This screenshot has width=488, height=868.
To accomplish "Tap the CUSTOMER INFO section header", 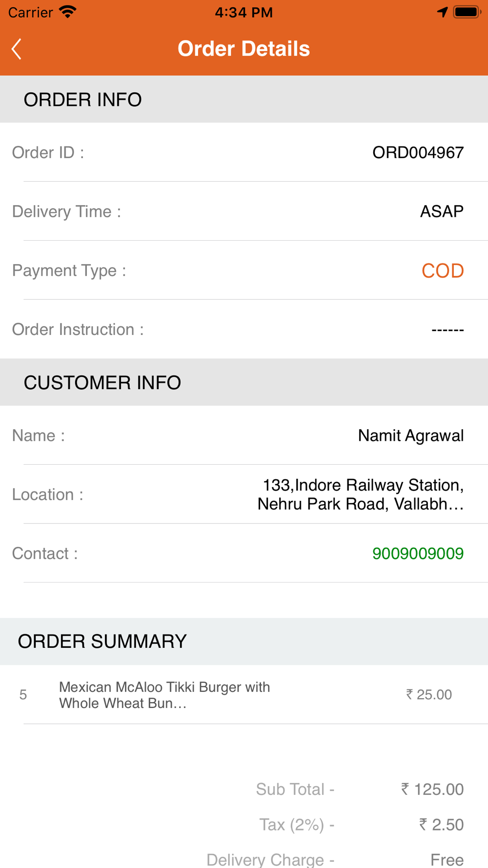I will [x=102, y=383].
